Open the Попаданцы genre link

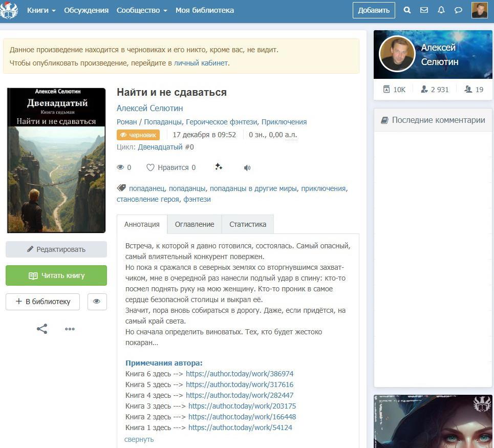(163, 122)
